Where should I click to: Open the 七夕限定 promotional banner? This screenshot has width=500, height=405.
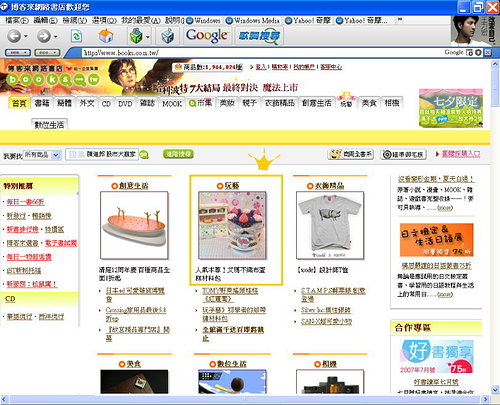coord(451,108)
